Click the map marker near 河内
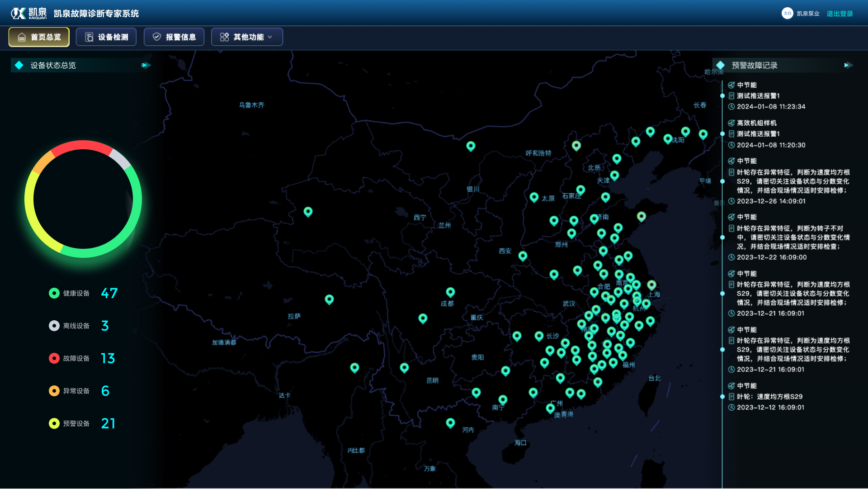This screenshot has height=489, width=868. click(x=450, y=423)
